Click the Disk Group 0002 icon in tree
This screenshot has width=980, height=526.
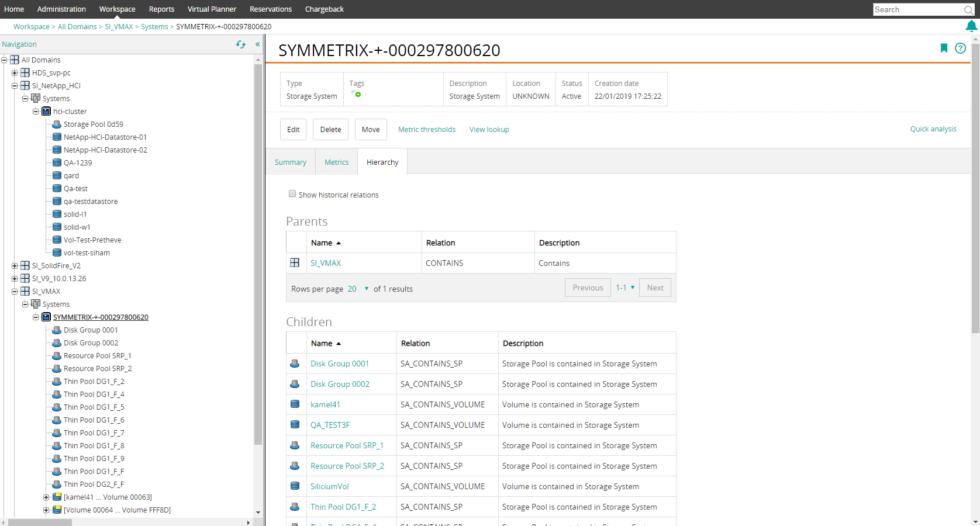[x=57, y=342]
